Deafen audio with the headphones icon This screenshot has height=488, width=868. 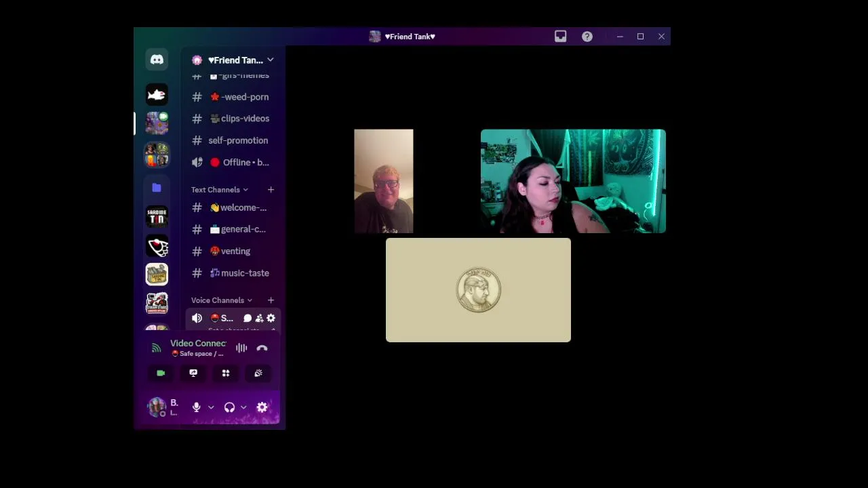click(x=229, y=407)
